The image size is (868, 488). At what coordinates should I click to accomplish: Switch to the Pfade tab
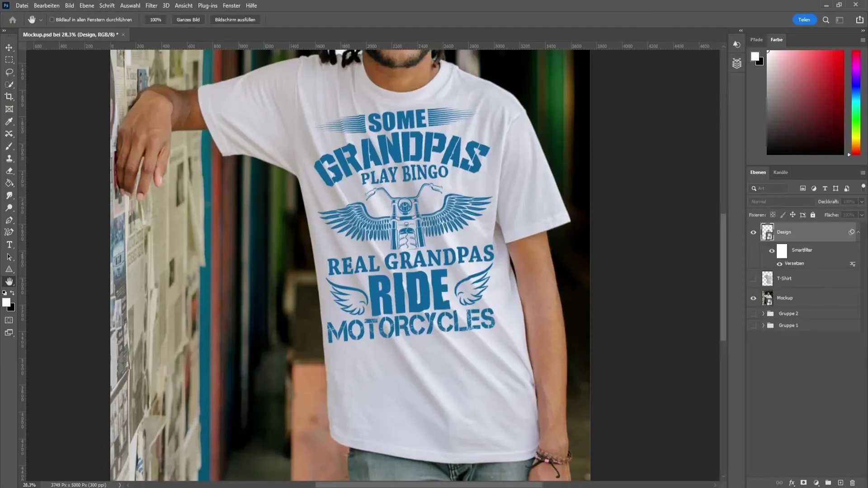click(x=756, y=40)
